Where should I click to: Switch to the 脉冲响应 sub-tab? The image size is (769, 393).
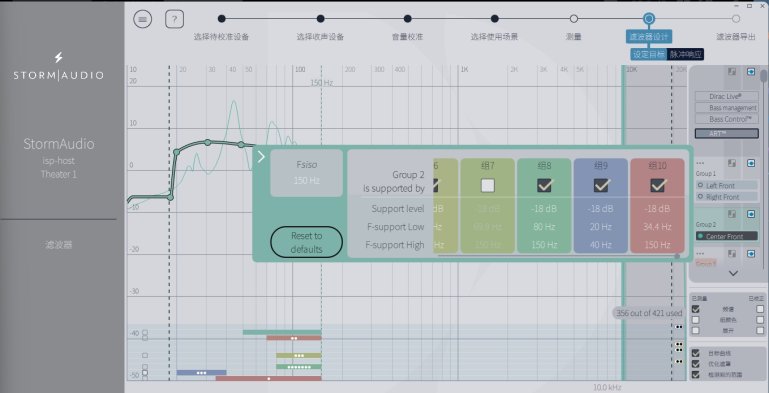coord(686,54)
